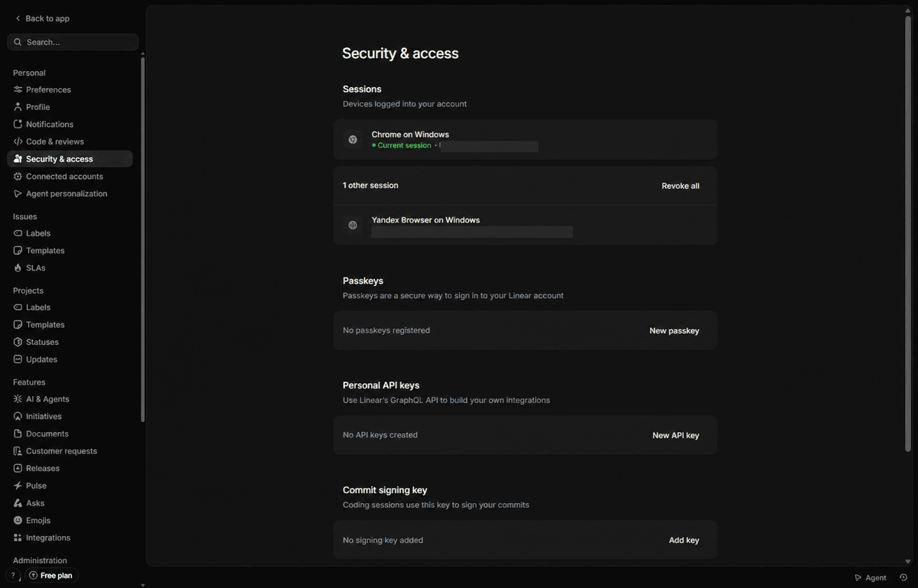918x588 pixels.
Task: Click "No passkeys registered" text
Action: [x=386, y=330]
